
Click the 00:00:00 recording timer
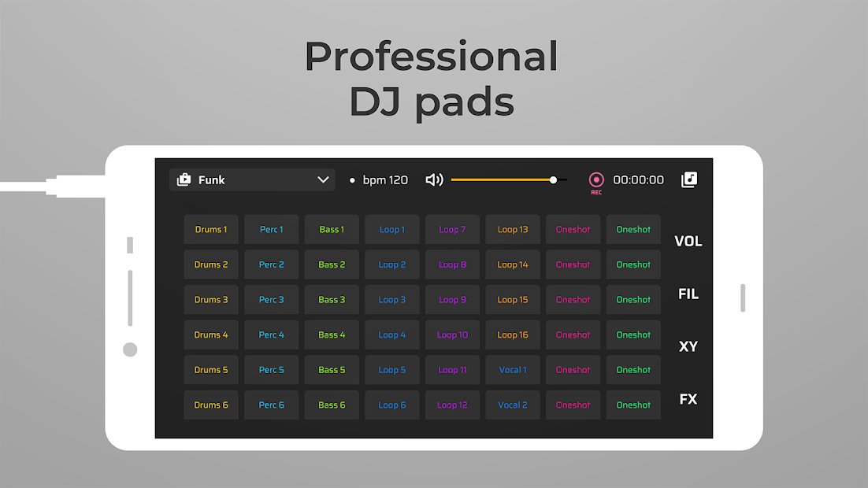click(x=639, y=179)
